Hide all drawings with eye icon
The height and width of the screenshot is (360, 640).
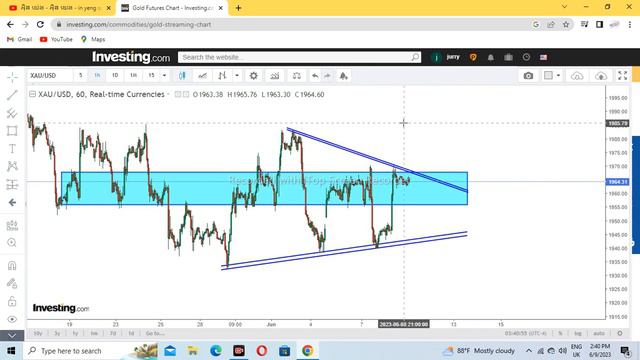[12, 319]
